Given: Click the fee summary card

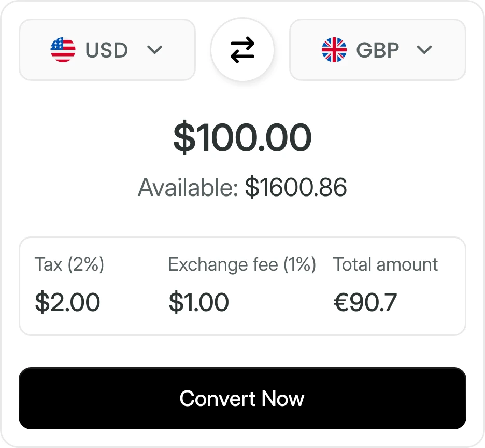Looking at the screenshot, I should click(x=242, y=285).
